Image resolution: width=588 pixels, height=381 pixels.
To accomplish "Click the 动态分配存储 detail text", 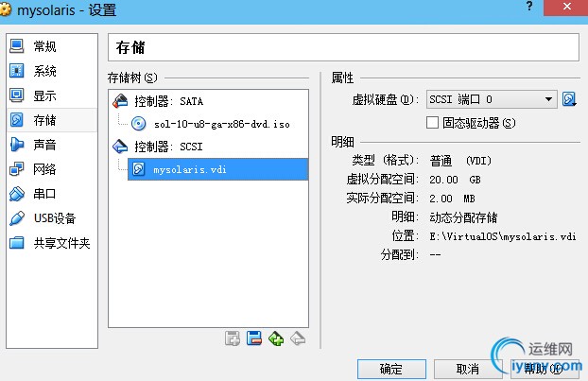I will tap(463, 217).
